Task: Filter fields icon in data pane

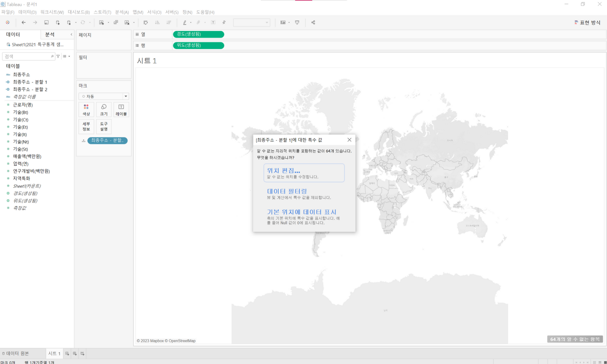Action: coord(58,56)
